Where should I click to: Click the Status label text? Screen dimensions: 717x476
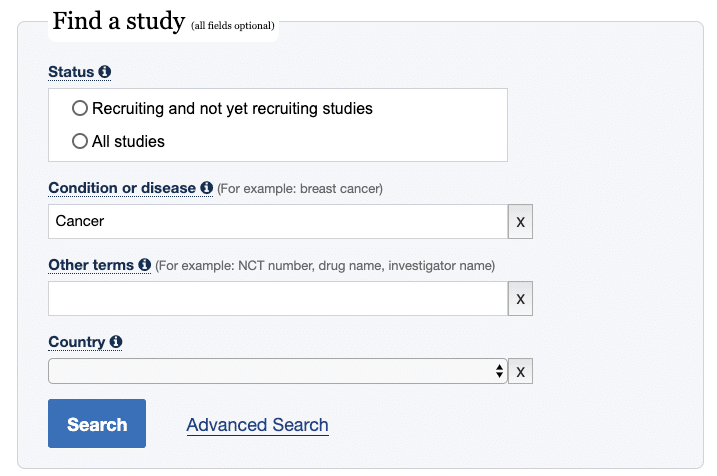(x=71, y=72)
